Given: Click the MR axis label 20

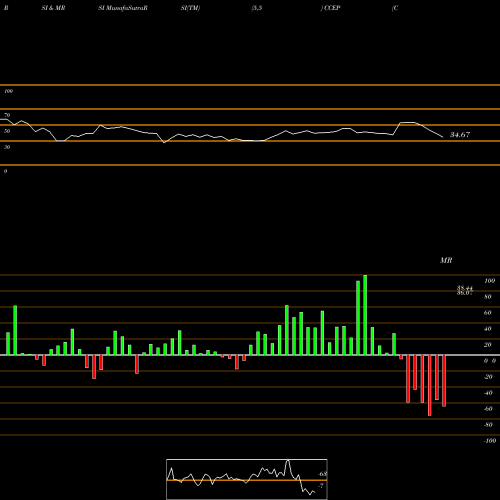Looking at the screenshot, I should [488, 345].
